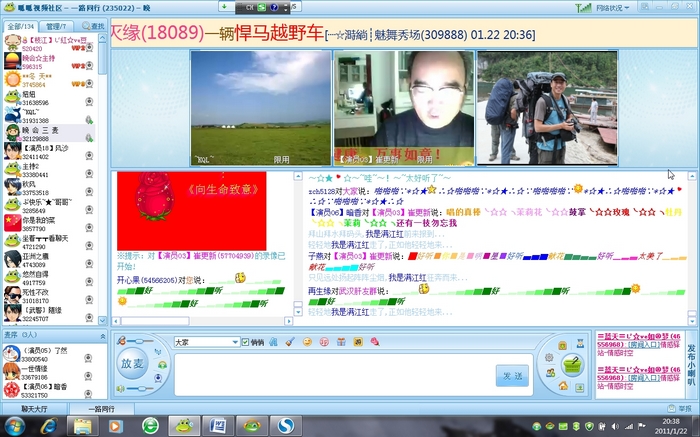Click the red flower send icon

375,342
